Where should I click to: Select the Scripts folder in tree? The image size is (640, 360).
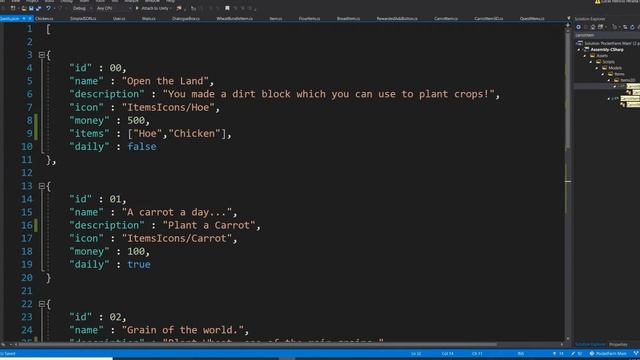[609, 62]
